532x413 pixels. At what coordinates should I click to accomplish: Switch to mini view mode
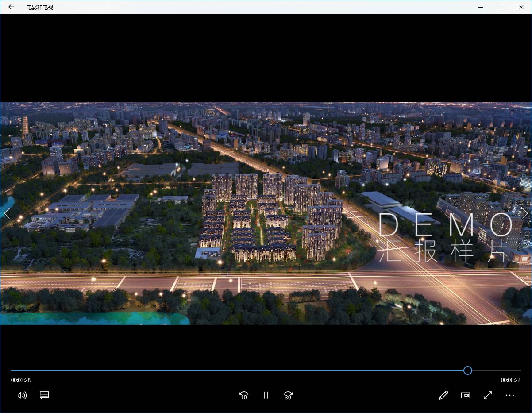(466, 395)
